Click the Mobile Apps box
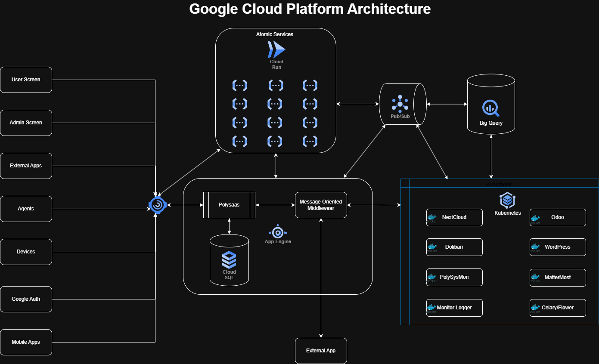This screenshot has height=364, width=599. 26,342
